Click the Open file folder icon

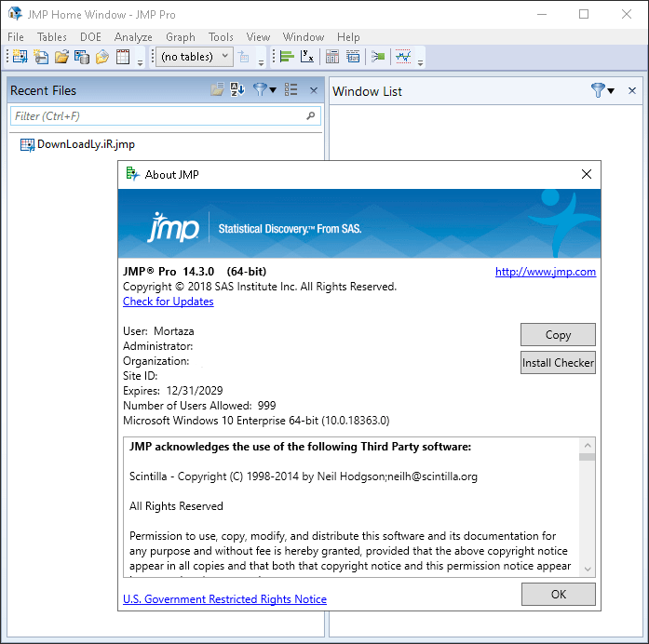[x=61, y=56]
